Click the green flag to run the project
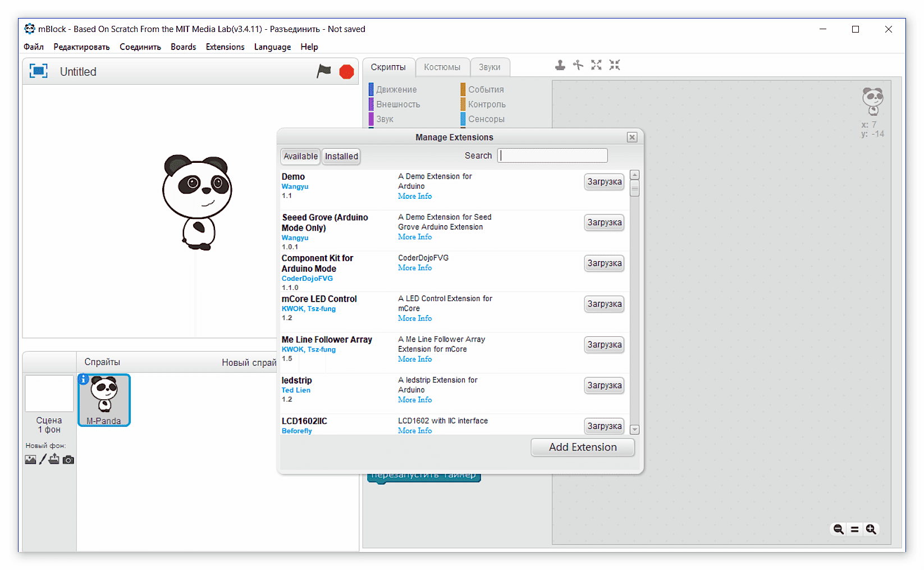This screenshot has width=924, height=570. (324, 71)
